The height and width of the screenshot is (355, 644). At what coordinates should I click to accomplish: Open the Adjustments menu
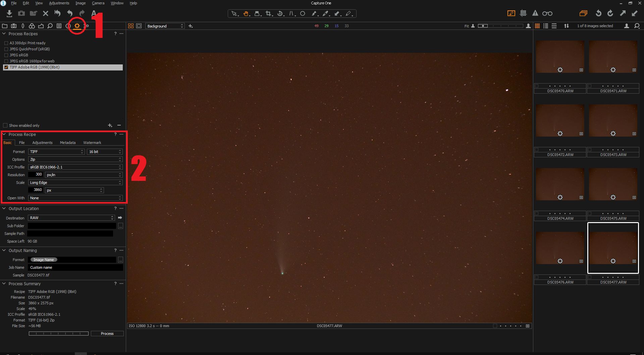(x=59, y=3)
